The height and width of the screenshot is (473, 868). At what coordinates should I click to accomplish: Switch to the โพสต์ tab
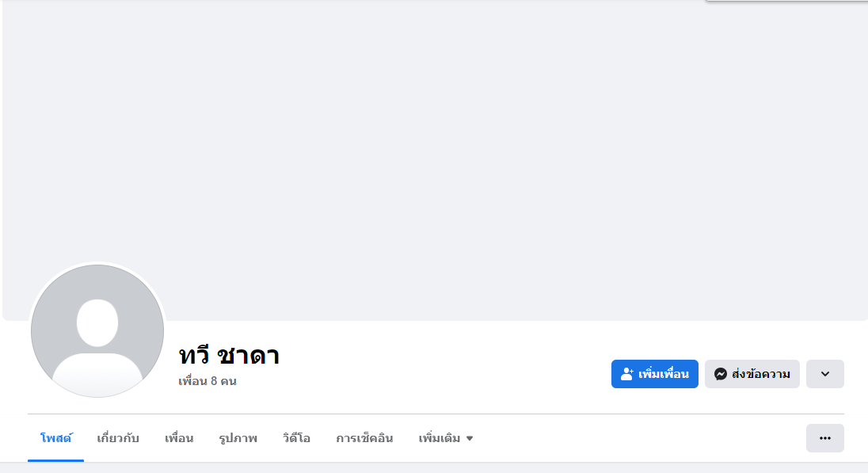55,438
